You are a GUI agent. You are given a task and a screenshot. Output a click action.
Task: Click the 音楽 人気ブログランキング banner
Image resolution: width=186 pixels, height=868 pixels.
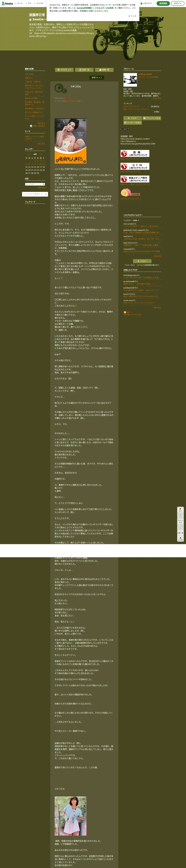tap(135, 153)
